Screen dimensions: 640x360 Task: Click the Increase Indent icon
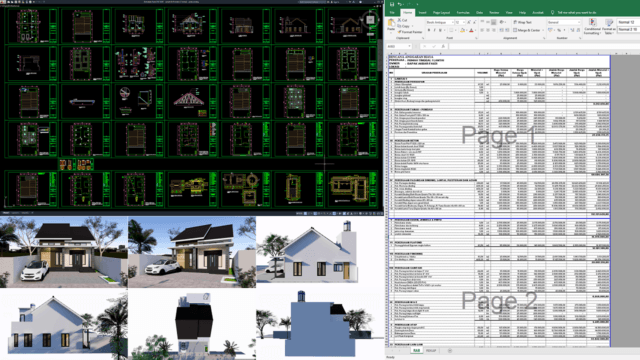[x=507, y=30]
